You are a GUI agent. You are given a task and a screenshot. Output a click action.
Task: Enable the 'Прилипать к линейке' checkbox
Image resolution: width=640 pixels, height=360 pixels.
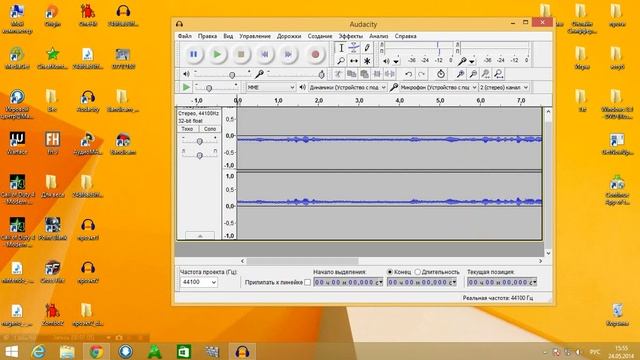[x=307, y=282]
